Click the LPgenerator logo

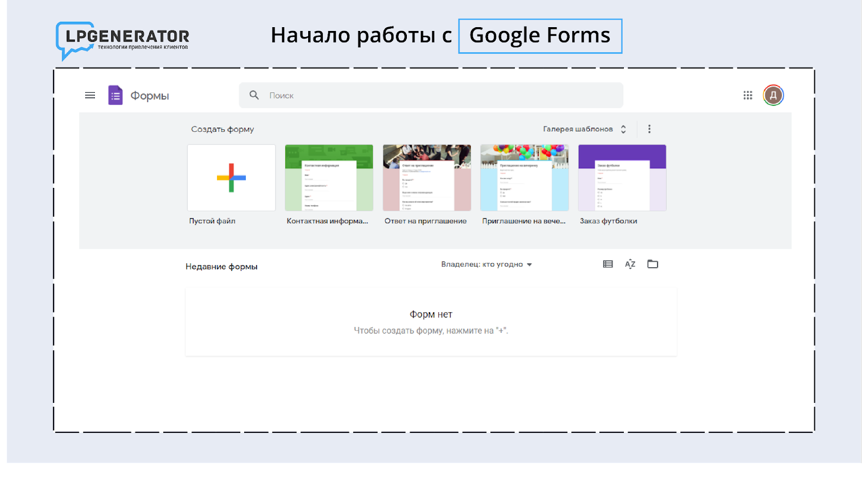(x=123, y=41)
